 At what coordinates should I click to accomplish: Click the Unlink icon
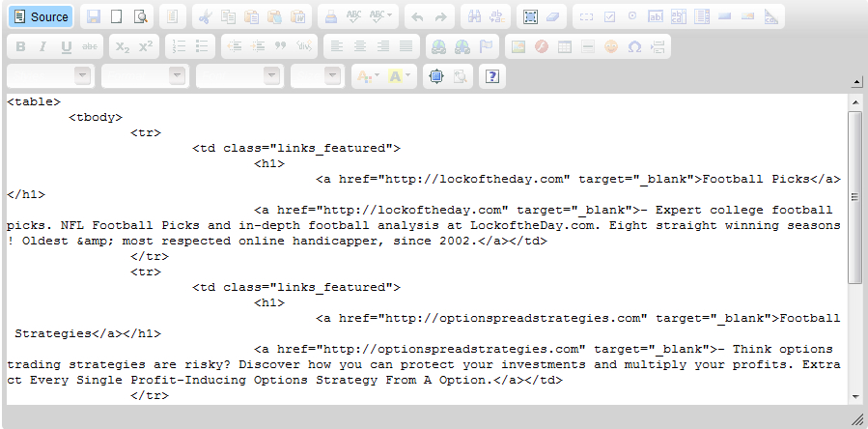coord(462,47)
